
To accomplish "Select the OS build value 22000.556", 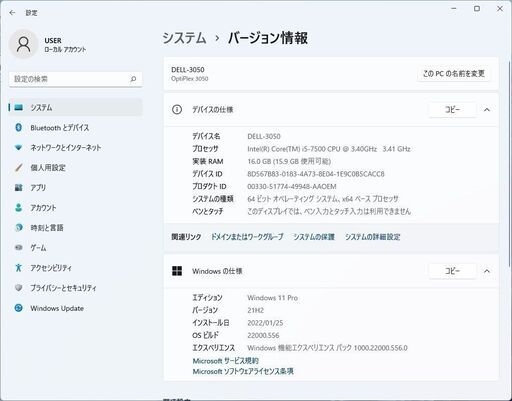I will pyautogui.click(x=263, y=335).
